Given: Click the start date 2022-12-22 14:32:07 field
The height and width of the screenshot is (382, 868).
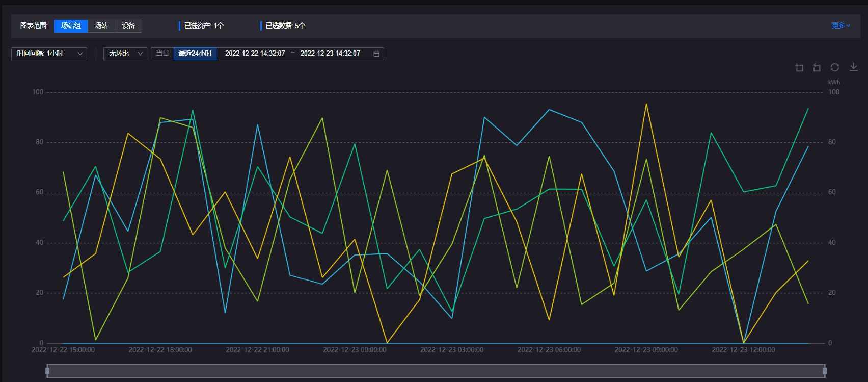Looking at the screenshot, I should click(x=255, y=54).
